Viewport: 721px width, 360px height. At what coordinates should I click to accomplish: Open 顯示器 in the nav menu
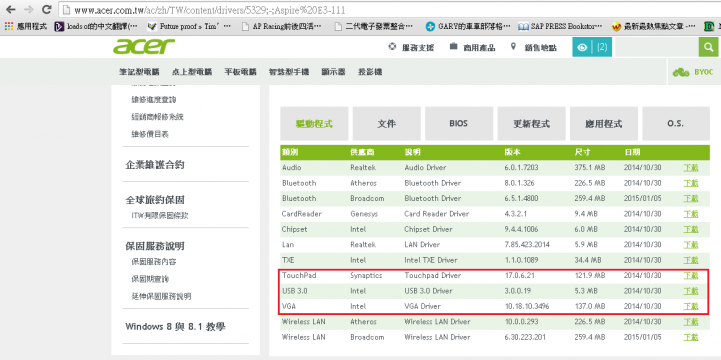click(x=333, y=72)
